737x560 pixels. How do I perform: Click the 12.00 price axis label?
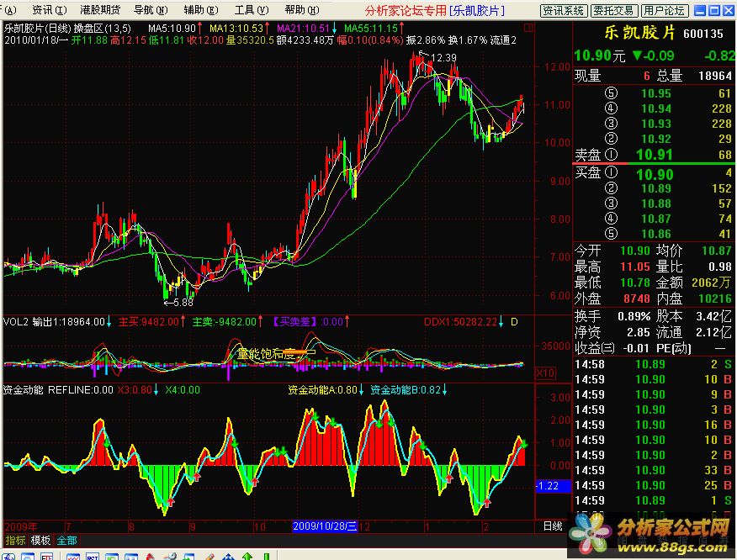point(558,66)
